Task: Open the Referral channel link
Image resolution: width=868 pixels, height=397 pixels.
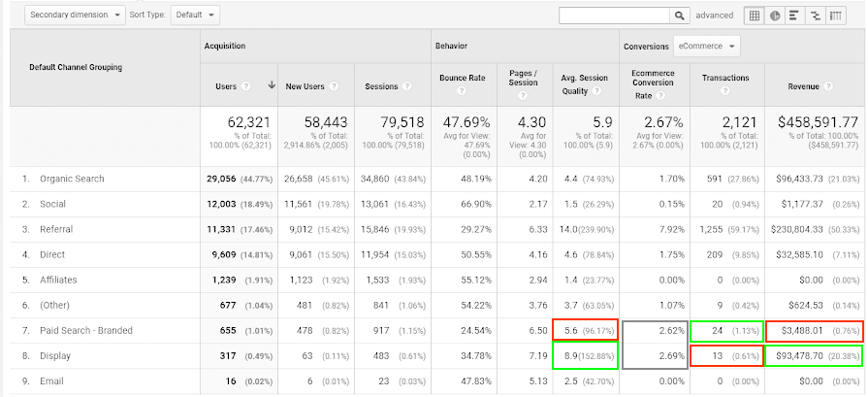Action: point(56,229)
